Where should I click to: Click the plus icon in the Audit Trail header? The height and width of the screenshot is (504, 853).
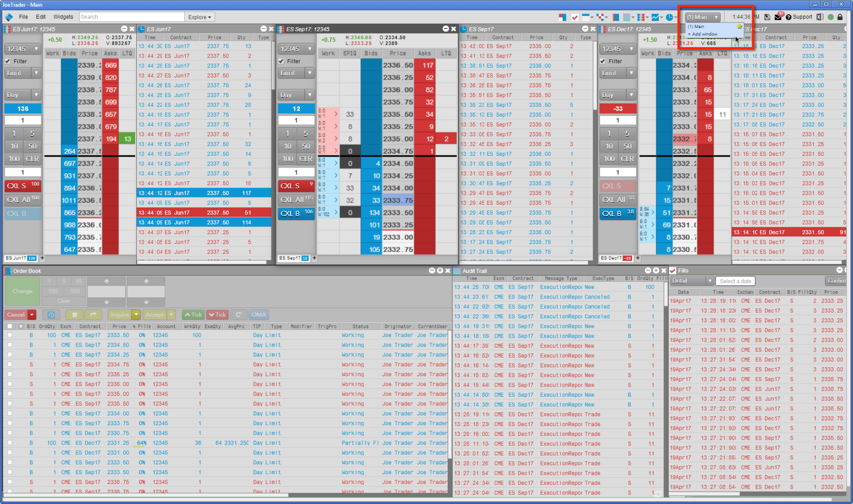tap(656, 271)
